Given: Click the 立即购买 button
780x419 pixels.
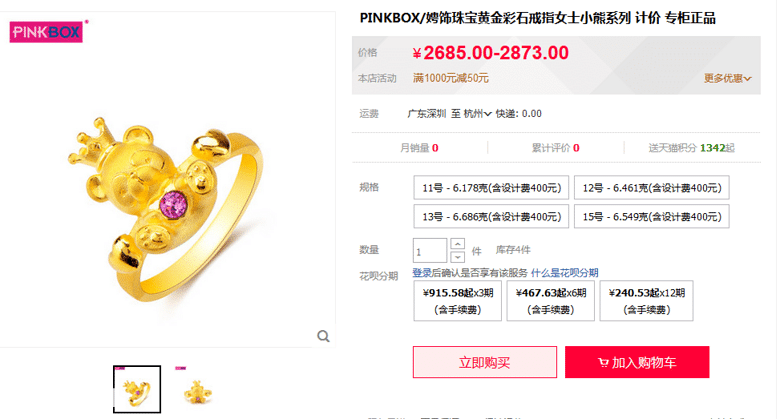Looking at the screenshot, I should 485,362.
